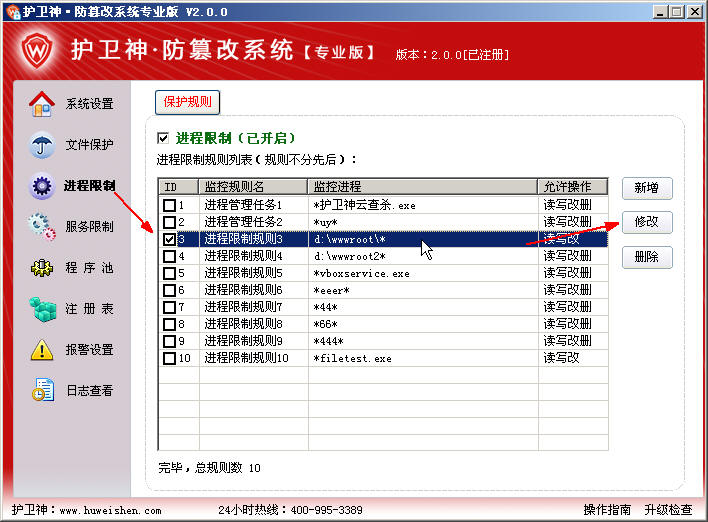Viewport: 708px width, 522px height.
Task: Click the gears icon for 服务限制
Action: pos(42,226)
